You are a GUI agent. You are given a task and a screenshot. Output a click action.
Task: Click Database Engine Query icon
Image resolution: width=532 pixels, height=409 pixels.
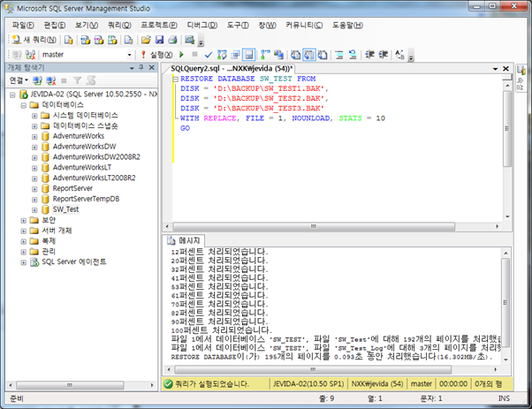[68, 40]
